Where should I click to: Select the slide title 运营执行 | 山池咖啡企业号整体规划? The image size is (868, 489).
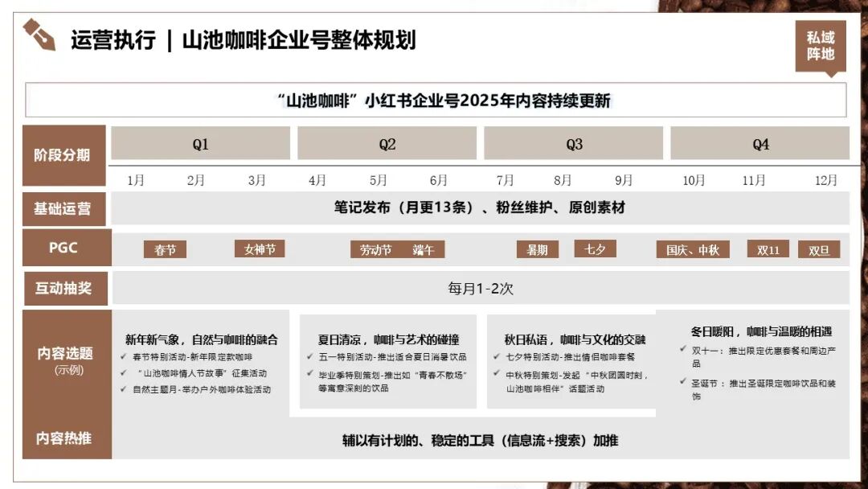tap(243, 40)
